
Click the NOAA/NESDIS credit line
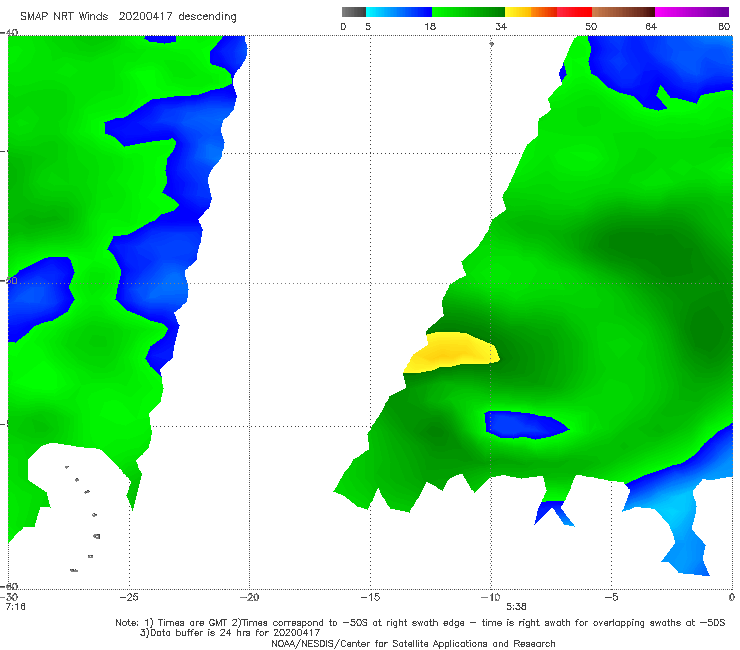413,643
